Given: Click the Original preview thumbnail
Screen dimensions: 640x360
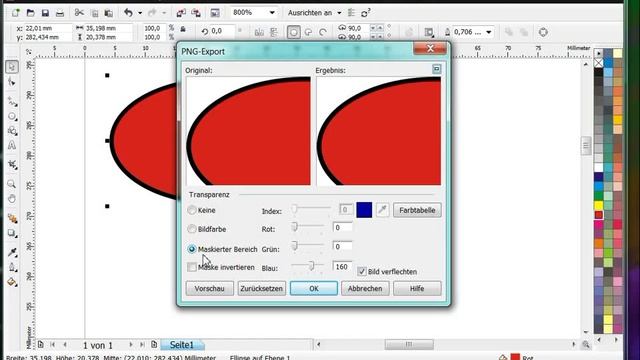Looking at the screenshot, I should 249,131.
